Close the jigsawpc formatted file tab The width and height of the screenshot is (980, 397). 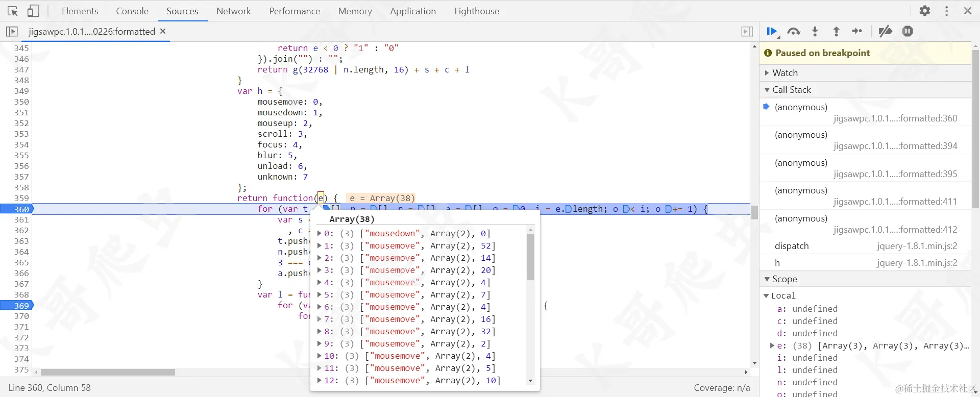click(x=163, y=31)
